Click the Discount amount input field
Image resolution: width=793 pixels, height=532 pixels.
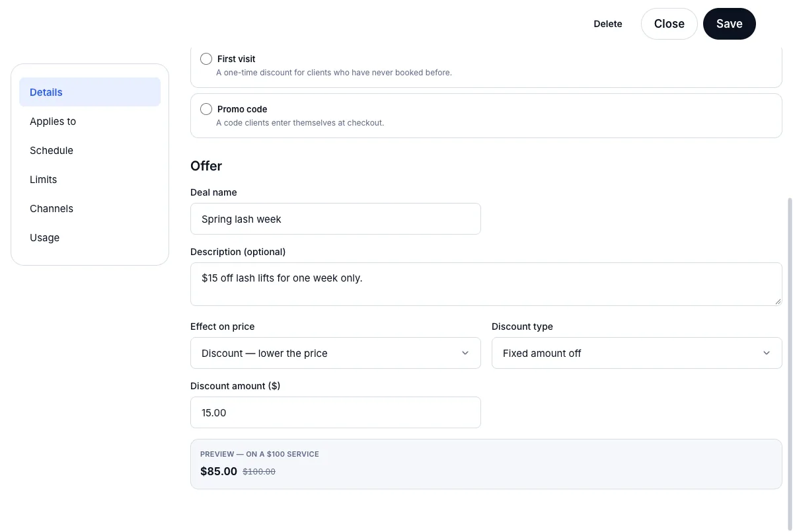(x=336, y=412)
